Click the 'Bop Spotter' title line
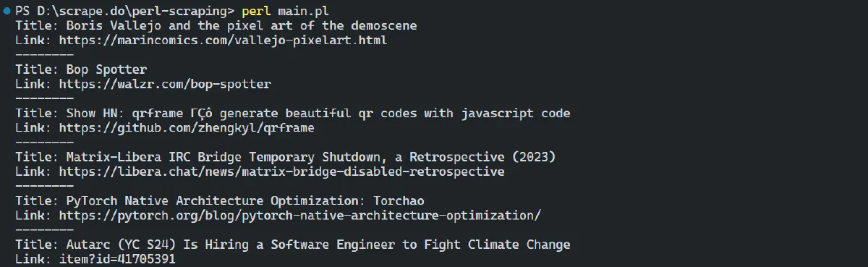Screen dimensions: 868x267 [81, 70]
